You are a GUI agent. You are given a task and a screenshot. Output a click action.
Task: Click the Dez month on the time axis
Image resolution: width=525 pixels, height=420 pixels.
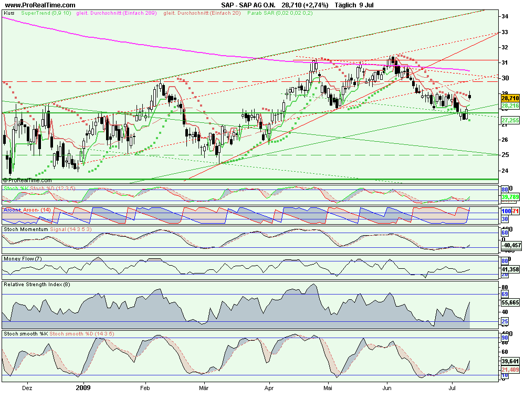tap(27, 388)
